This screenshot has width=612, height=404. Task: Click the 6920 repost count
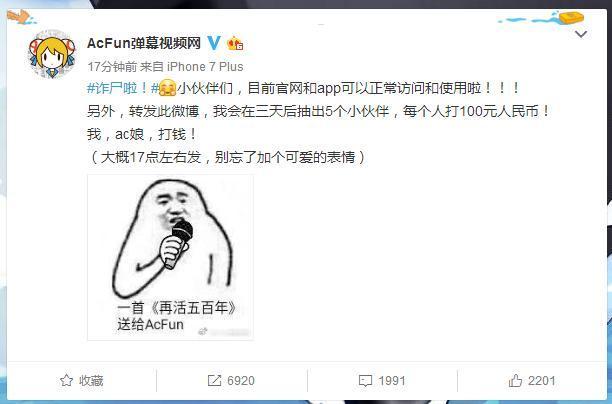click(241, 381)
